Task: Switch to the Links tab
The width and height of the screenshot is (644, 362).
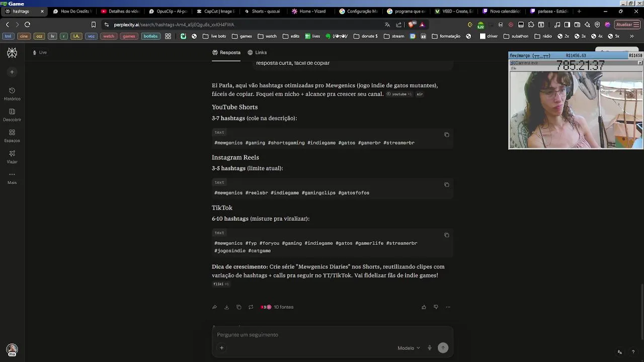Action: tap(257, 52)
